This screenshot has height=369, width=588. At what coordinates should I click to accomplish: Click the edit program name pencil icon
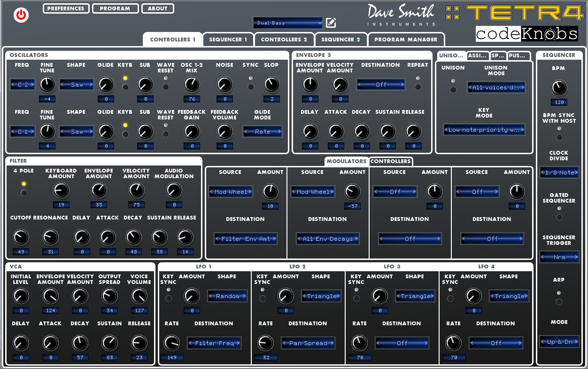331,23
